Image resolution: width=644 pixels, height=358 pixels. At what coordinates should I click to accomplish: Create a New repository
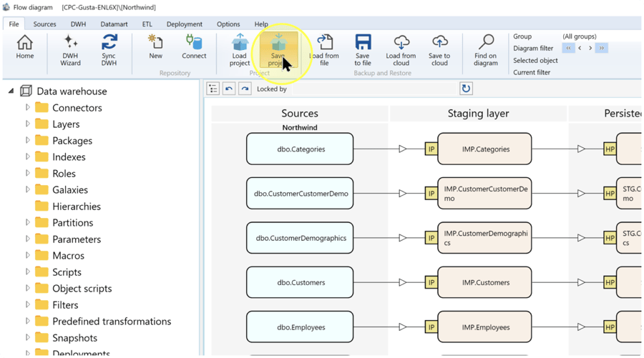pos(156,47)
